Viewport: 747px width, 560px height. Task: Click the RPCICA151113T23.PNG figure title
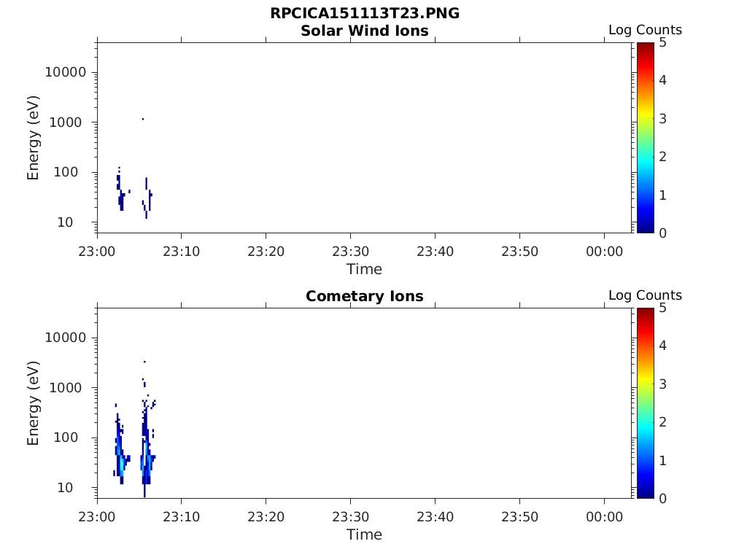tap(365, 13)
